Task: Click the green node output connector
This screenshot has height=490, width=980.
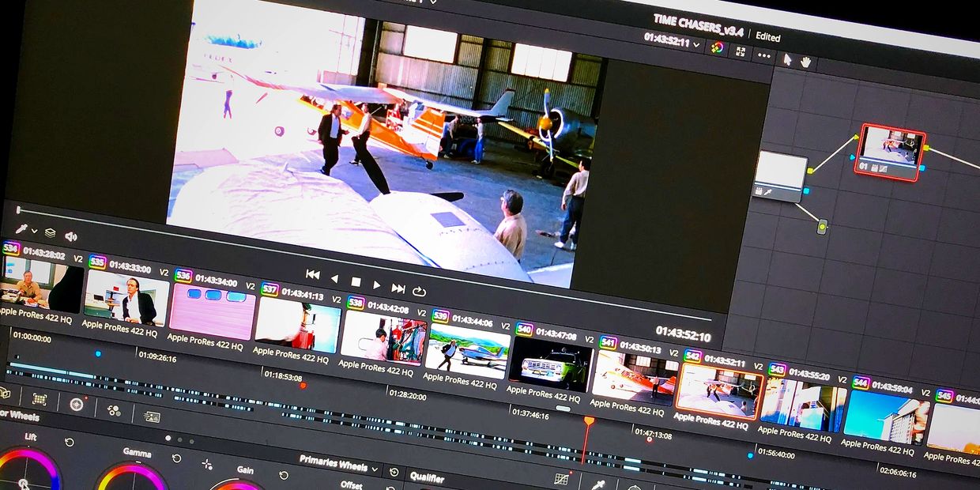Action: coord(822,227)
